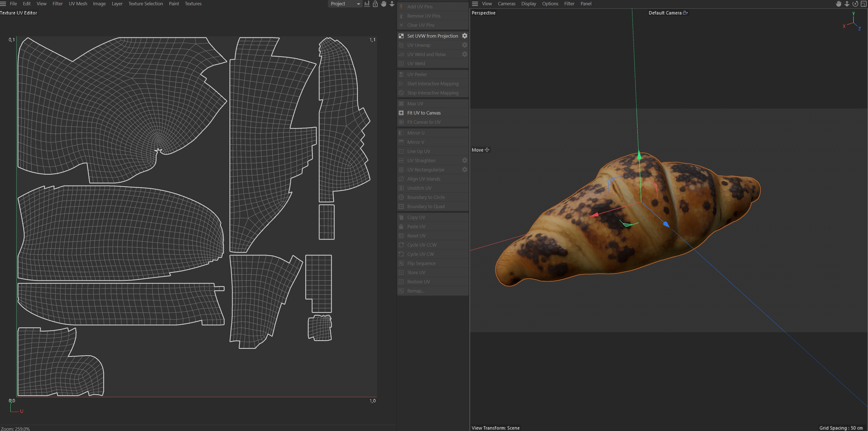This screenshot has height=431, width=868.
Task: Open the viewport hamburger menu
Action: [475, 4]
